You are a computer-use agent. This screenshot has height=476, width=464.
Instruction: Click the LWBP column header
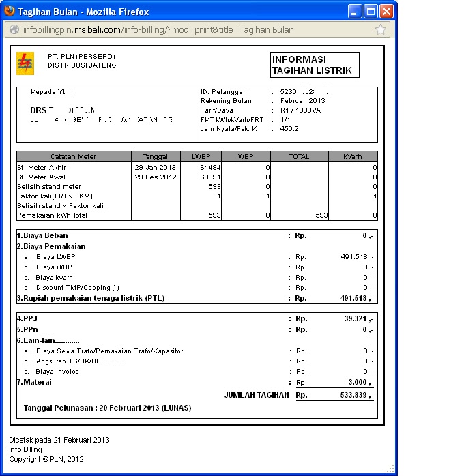point(201,156)
